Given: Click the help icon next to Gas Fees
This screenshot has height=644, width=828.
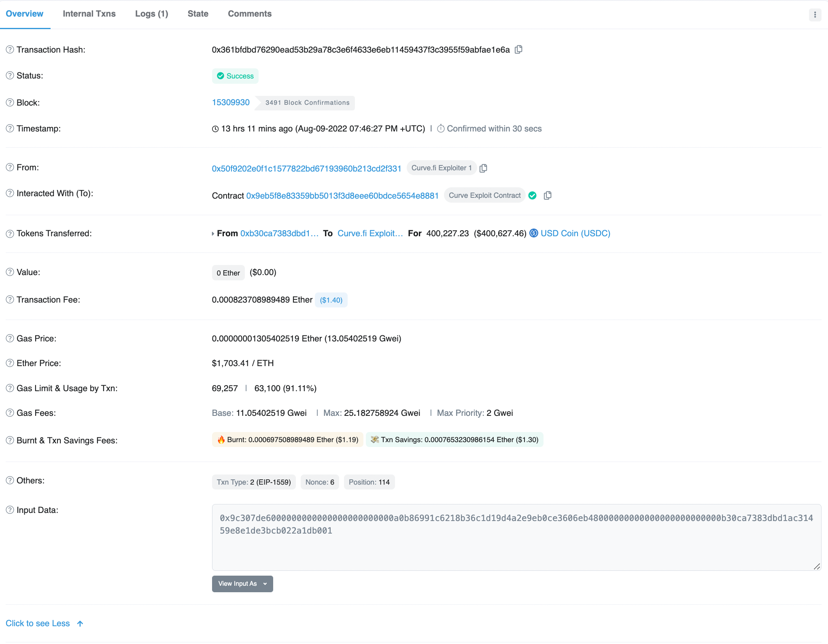Looking at the screenshot, I should point(10,413).
